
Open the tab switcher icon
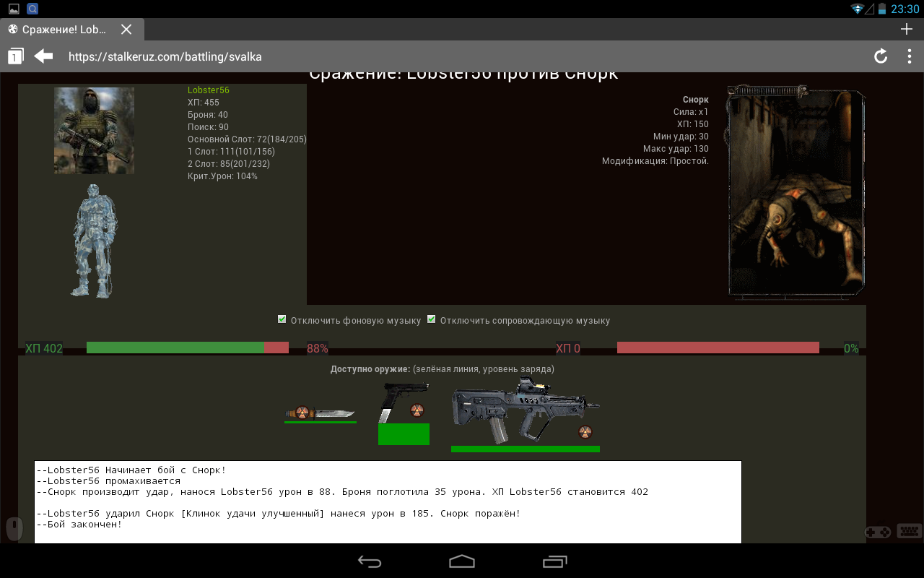point(15,56)
